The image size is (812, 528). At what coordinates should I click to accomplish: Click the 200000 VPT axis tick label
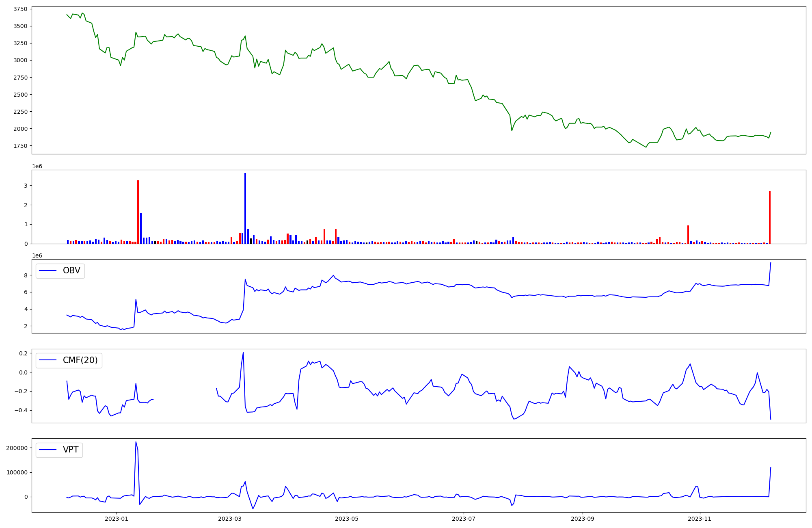pos(17,448)
